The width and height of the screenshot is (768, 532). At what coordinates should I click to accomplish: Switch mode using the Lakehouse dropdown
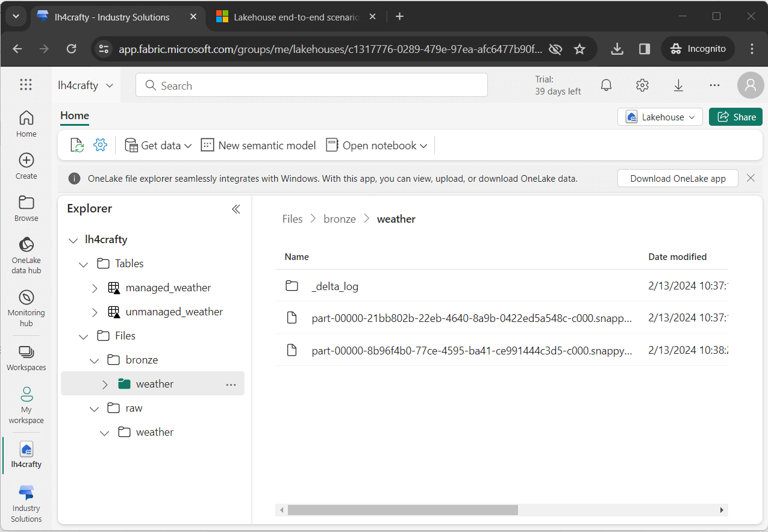660,117
